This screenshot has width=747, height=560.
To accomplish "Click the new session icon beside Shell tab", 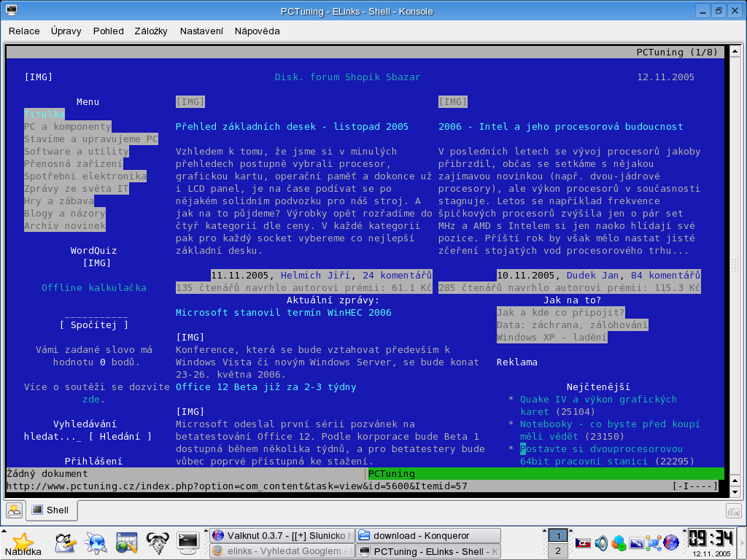I will pyautogui.click(x=15, y=510).
